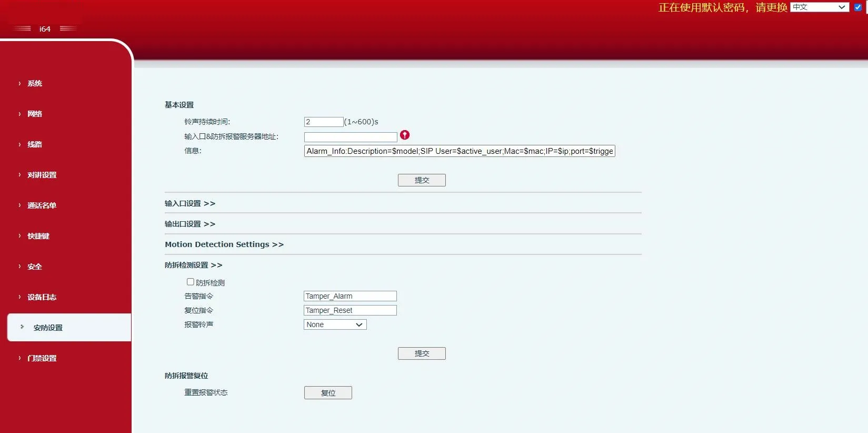Click the Tamper_Alarm command input field
The width and height of the screenshot is (868, 433).
tap(350, 296)
